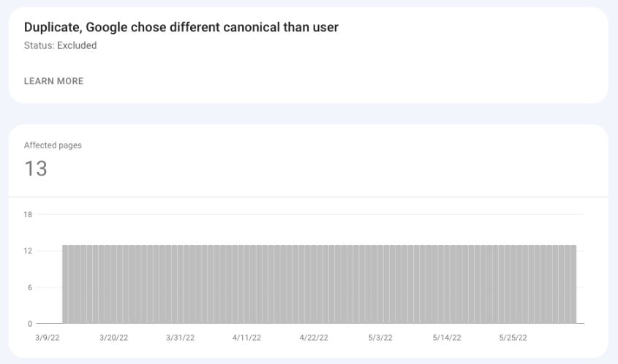This screenshot has height=364, width=618.
Task: Open the LEARN MORE link
Action: (x=53, y=81)
